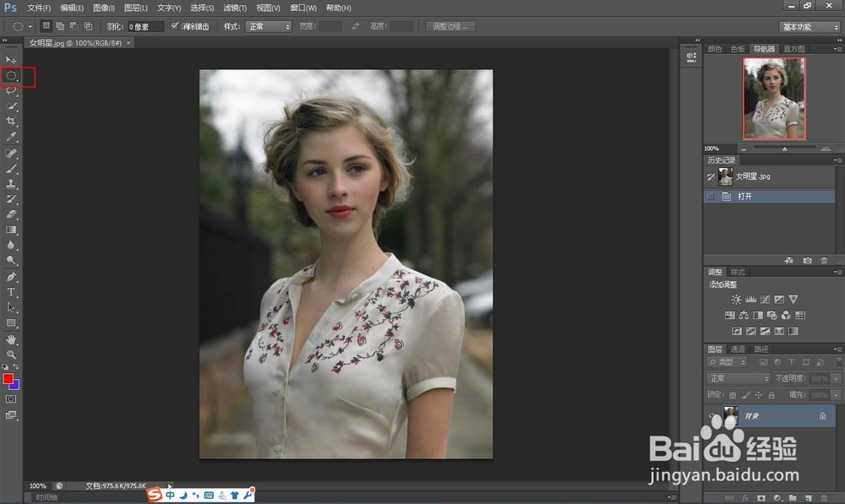
Task: Open the layer filter 类型 dropdown
Action: click(x=727, y=362)
